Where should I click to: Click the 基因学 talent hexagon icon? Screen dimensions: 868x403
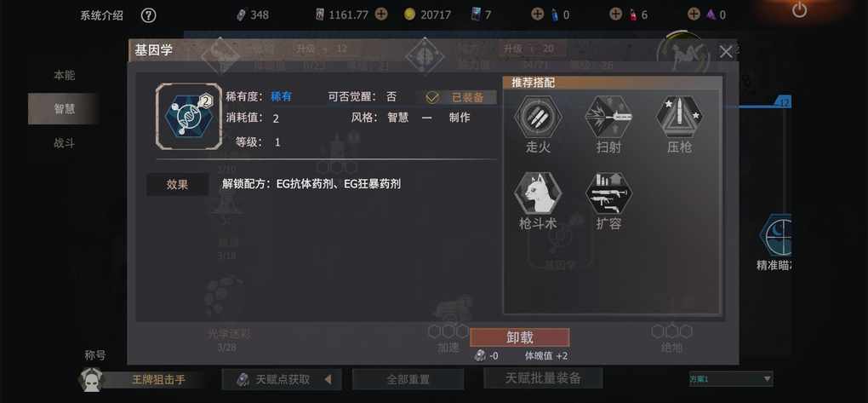click(x=189, y=117)
